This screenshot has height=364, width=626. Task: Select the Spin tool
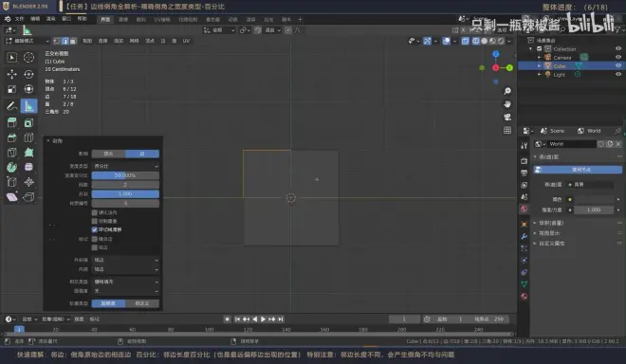click(x=11, y=167)
